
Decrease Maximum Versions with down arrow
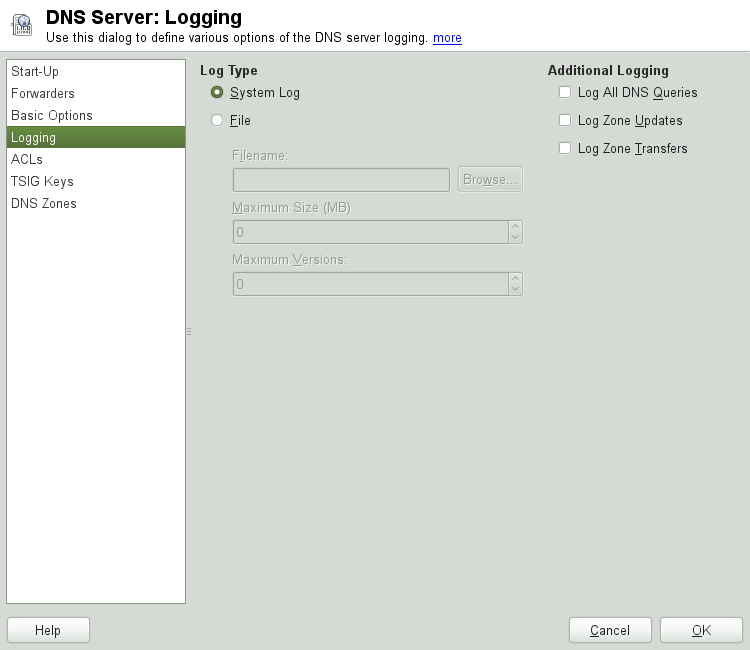coord(515,289)
